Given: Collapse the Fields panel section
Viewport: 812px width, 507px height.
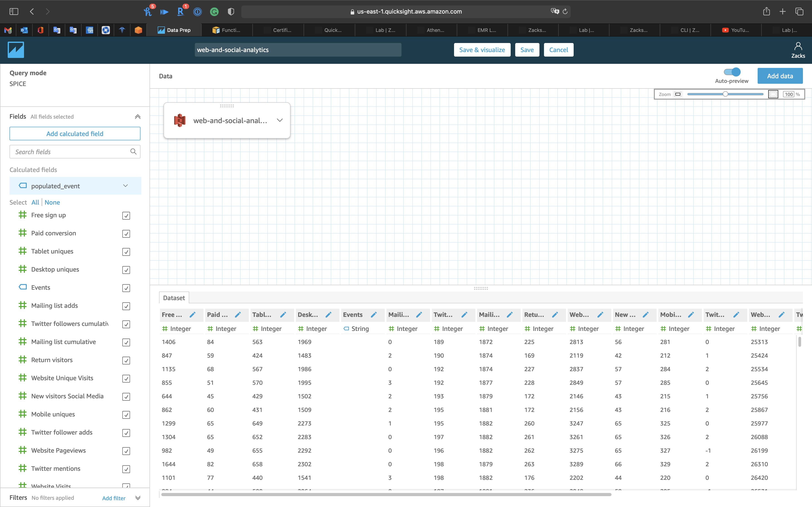Looking at the screenshot, I should coord(138,117).
